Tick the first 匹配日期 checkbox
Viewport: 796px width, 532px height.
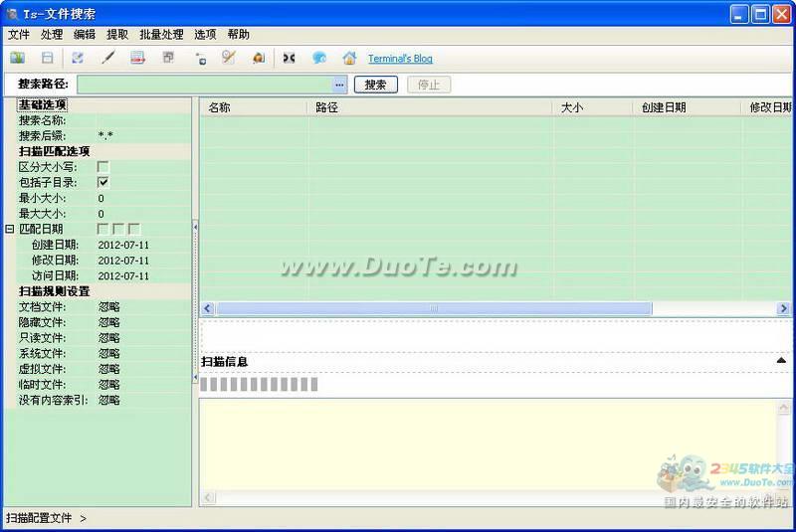pos(102,229)
